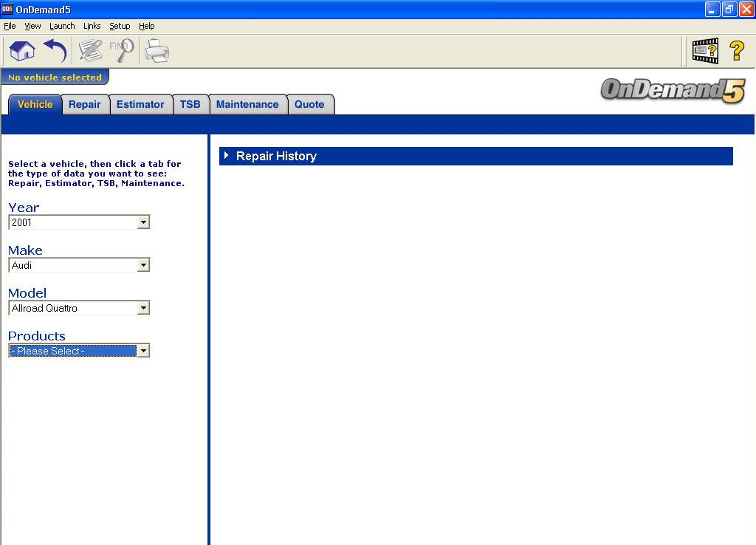Open the Links menu

[92, 26]
